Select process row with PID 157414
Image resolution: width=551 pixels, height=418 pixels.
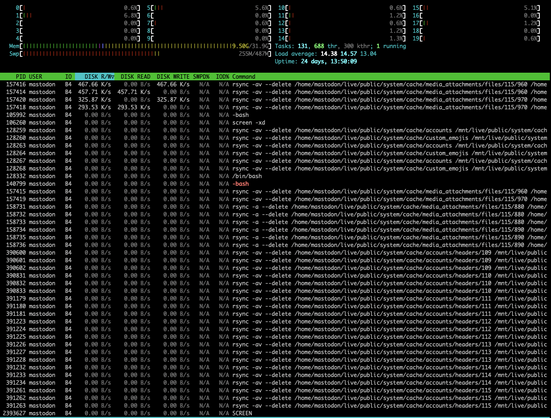tap(276, 92)
